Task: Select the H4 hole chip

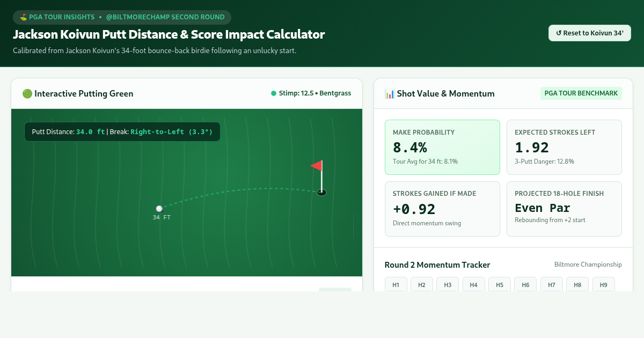Action: [474, 285]
